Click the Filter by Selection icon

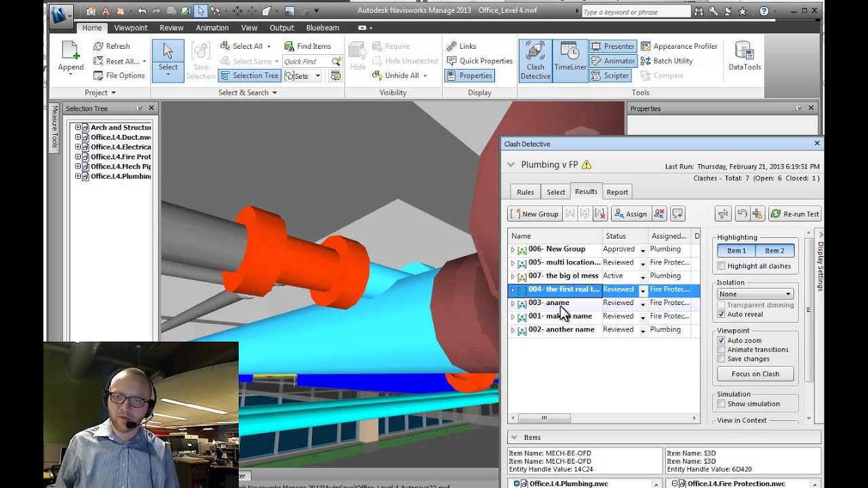pos(724,213)
